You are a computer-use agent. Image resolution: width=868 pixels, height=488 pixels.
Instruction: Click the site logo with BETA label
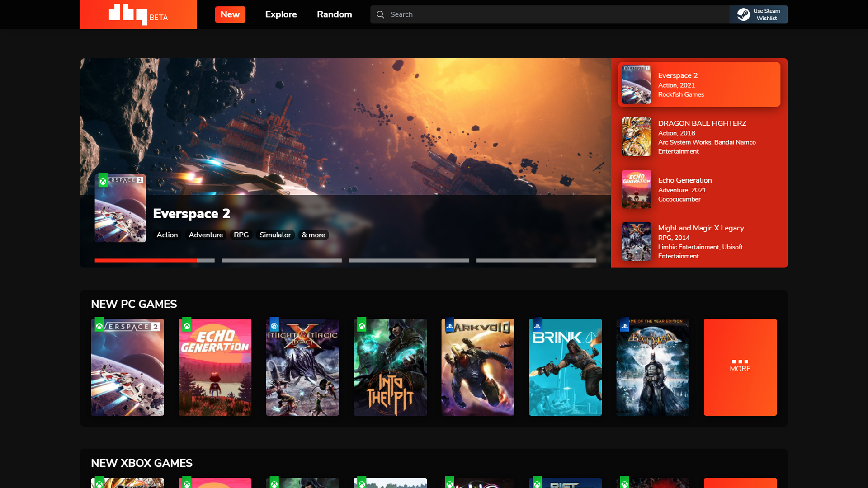click(138, 14)
